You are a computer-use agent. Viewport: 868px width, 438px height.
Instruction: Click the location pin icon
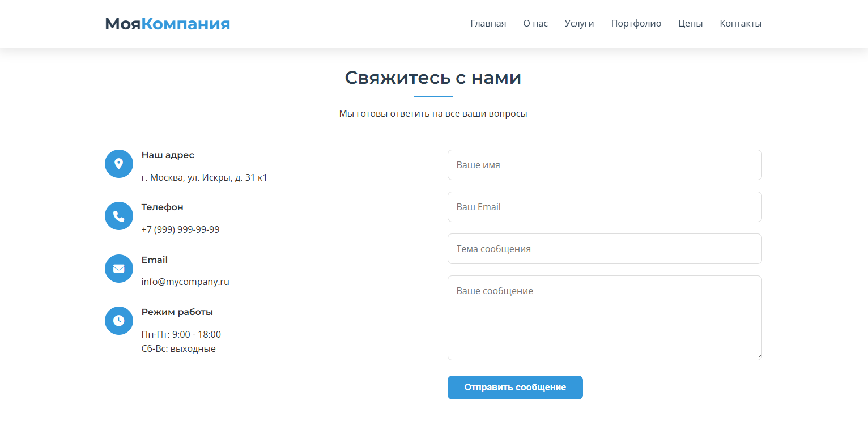click(119, 164)
